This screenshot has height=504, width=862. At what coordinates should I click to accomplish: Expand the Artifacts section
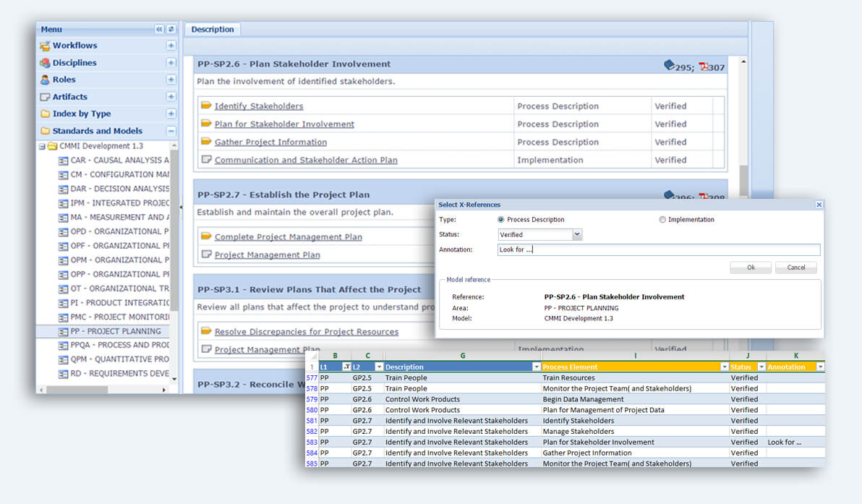(x=171, y=97)
